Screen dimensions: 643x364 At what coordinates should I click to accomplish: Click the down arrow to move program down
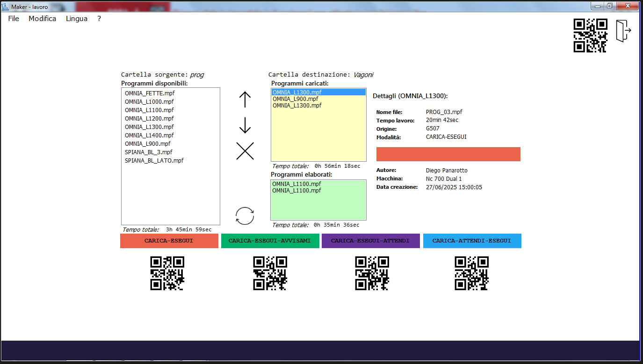coord(245,124)
